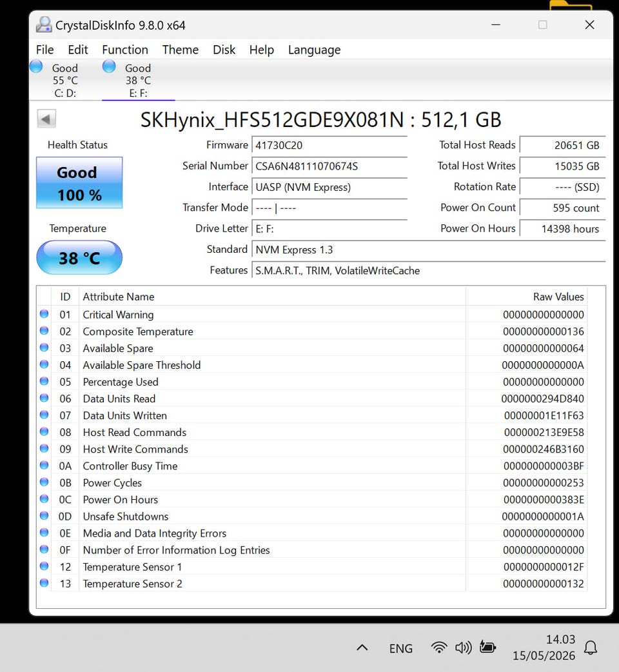This screenshot has width=619, height=672.
Task: Click the status dot for Host Write Commands
Action: pos(44,448)
